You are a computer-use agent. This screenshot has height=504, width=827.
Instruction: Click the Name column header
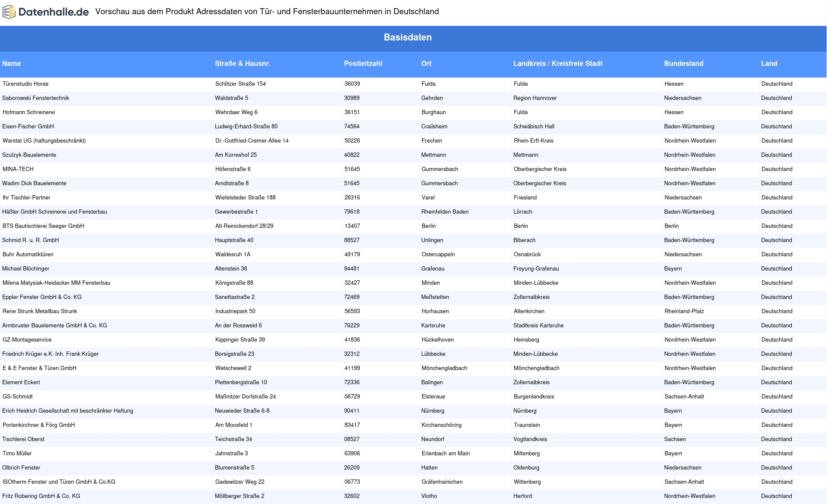click(11, 63)
